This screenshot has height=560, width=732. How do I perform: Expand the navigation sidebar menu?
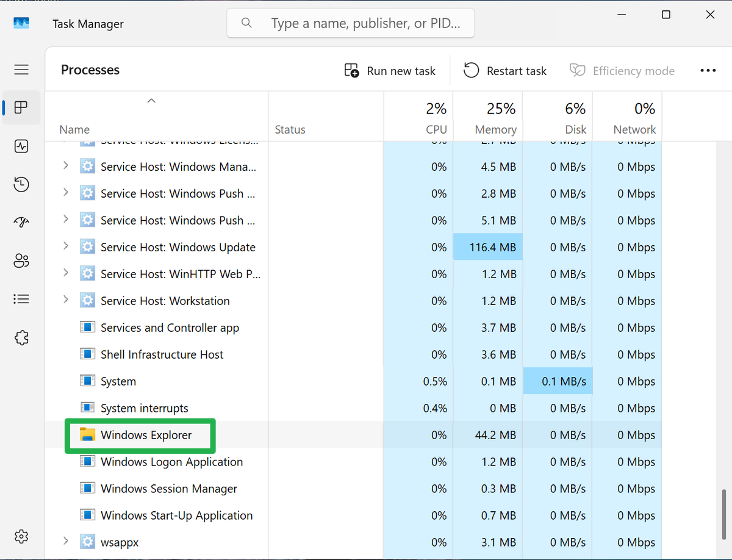click(21, 70)
